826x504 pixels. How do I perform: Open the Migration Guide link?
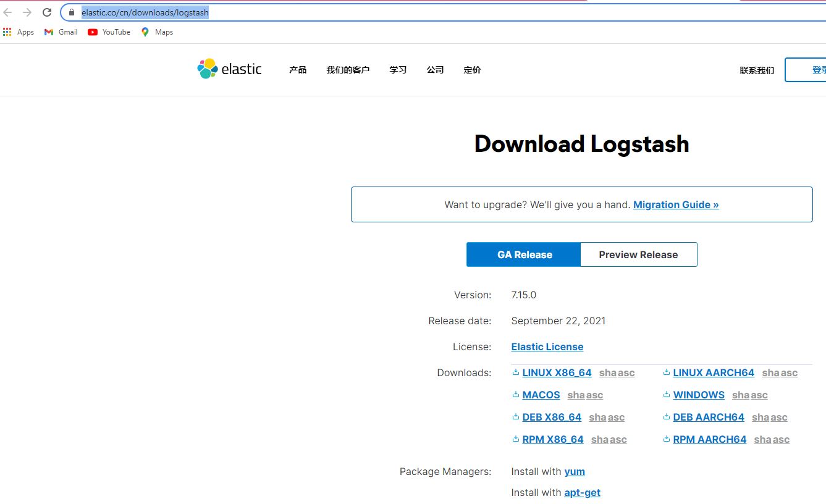[x=676, y=204]
